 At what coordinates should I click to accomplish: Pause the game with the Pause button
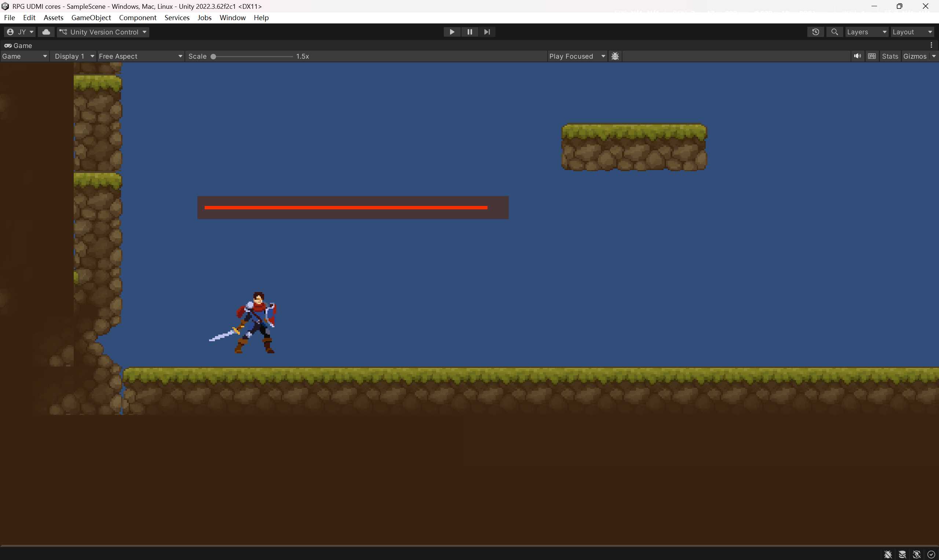click(x=469, y=32)
